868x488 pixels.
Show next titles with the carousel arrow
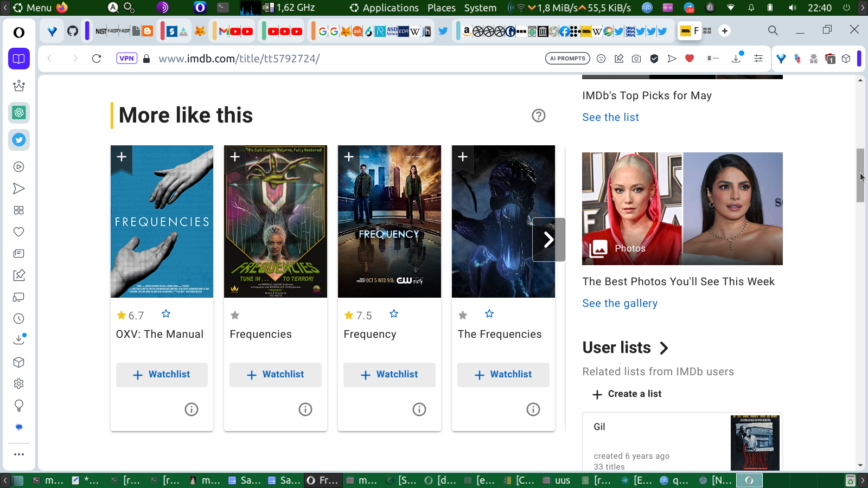coord(549,240)
